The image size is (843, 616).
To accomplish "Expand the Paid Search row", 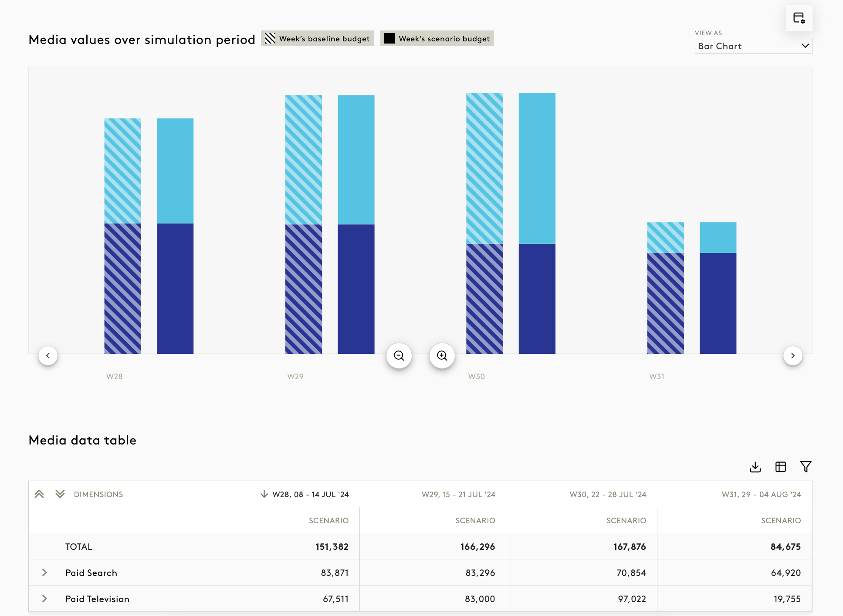I will coord(44,572).
